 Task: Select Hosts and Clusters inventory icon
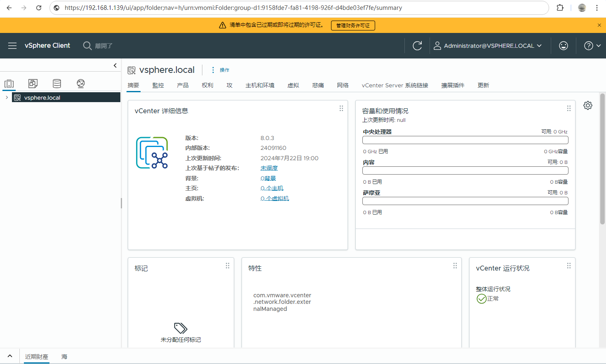[9, 84]
